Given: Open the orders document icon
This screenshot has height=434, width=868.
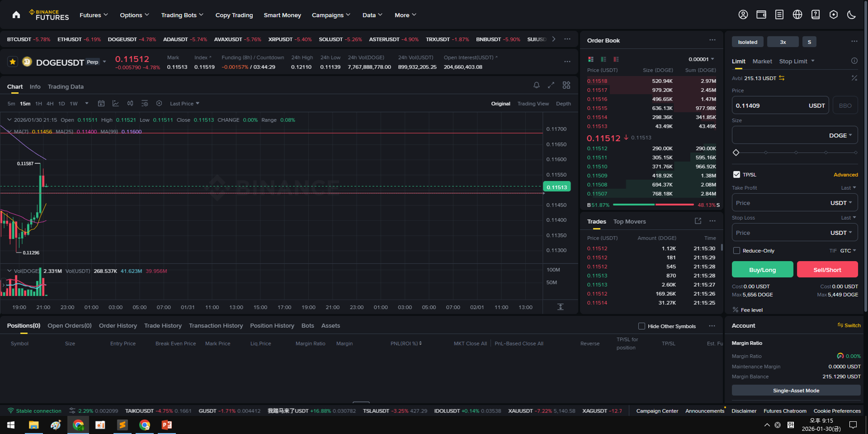Looking at the screenshot, I should click(780, 15).
